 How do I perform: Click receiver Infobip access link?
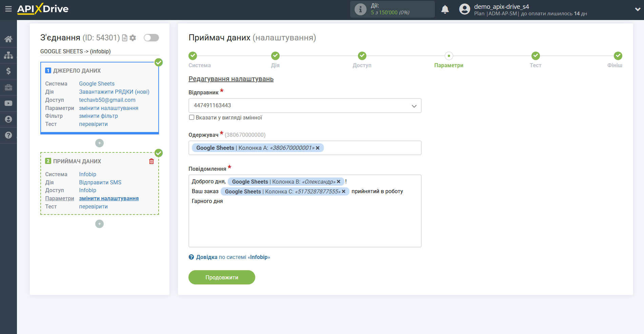(87, 190)
